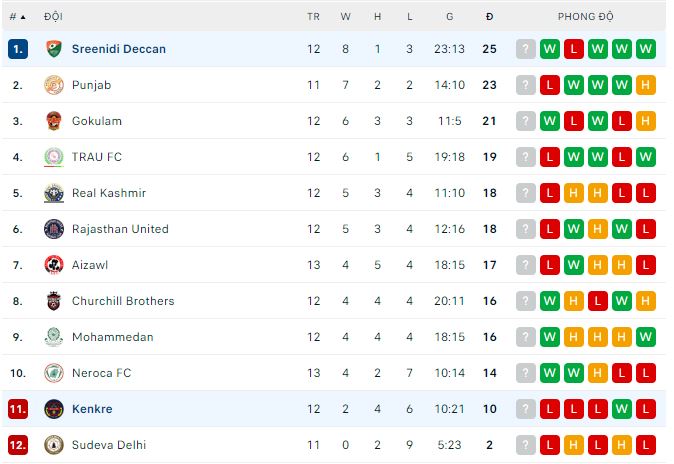Sort the table using the TR header

coord(314,16)
